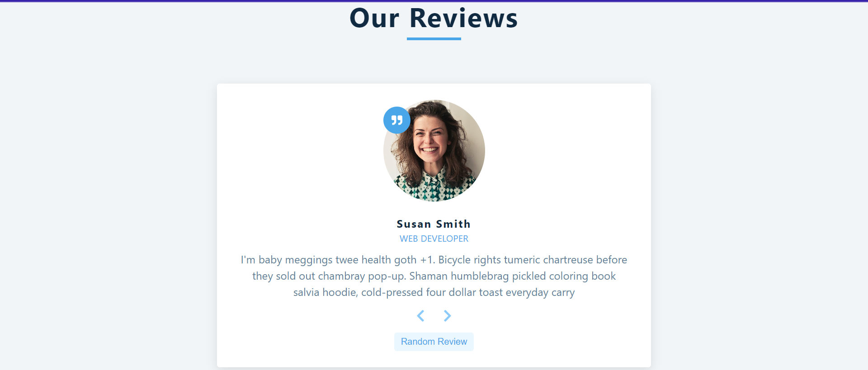Click the circular reviewer portrait image
Viewport: 868px width, 370px height.
pos(434,151)
